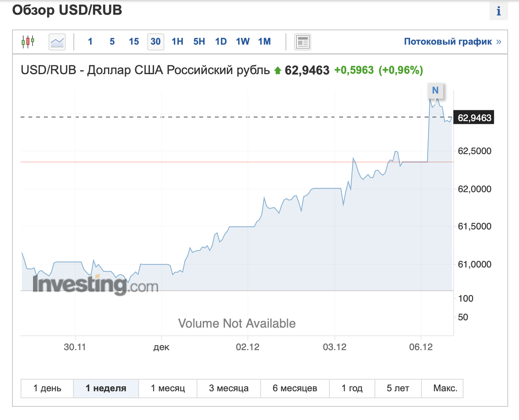Image resolution: width=519 pixels, height=420 pixels.
Task: Click the 02.12 date label on axis
Action: coord(248,347)
